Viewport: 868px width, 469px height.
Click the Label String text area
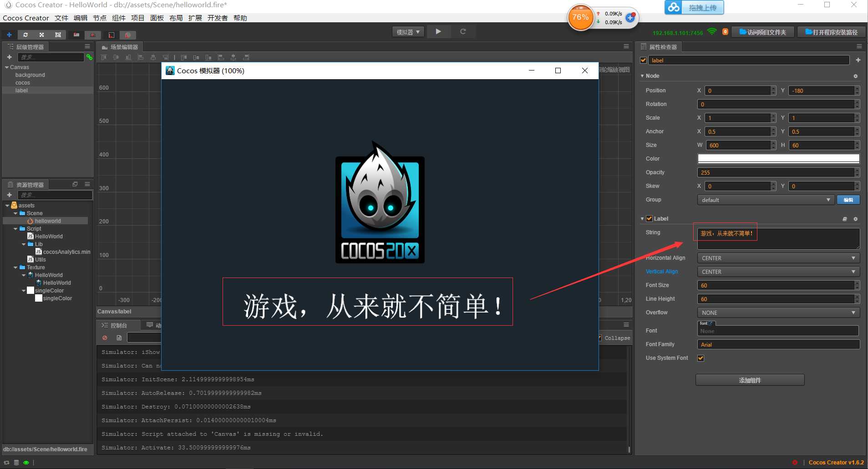pyautogui.click(x=778, y=238)
